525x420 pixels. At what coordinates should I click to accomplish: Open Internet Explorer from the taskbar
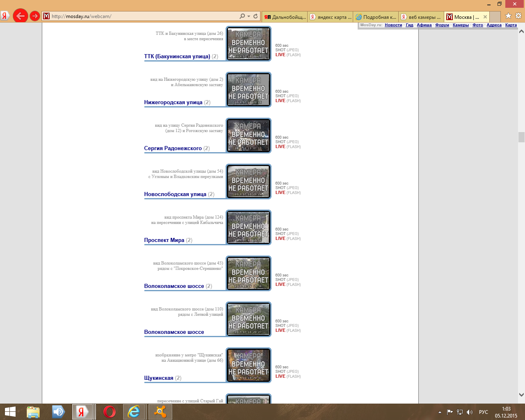click(134, 411)
